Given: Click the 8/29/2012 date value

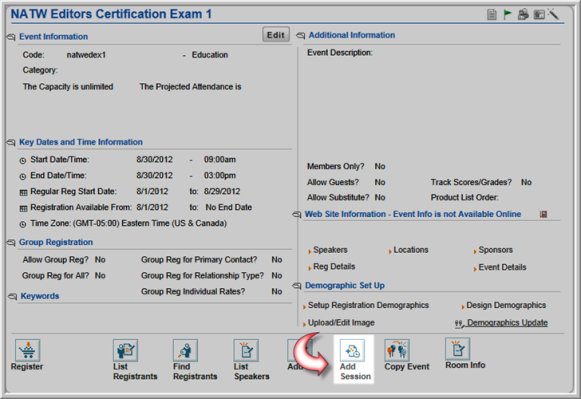Looking at the screenshot, I should pos(222,192).
